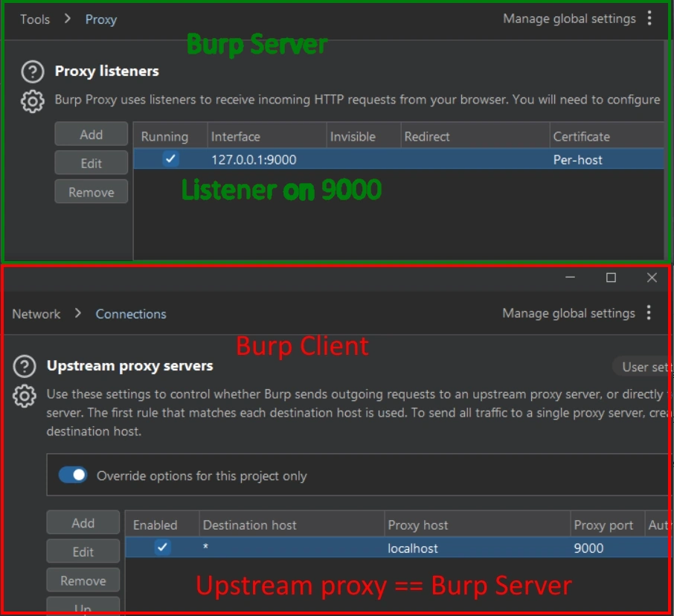This screenshot has height=616, width=674.
Task: Click the Proxy port column header
Action: (607, 525)
